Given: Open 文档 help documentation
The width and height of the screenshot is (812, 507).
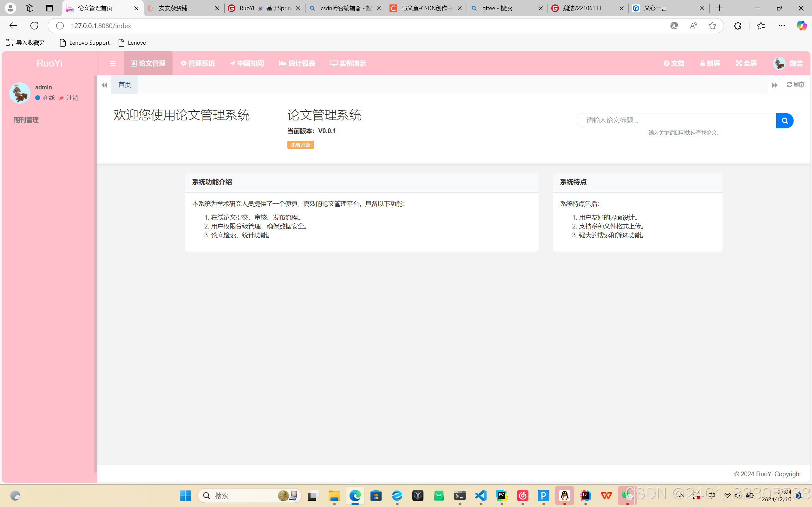Looking at the screenshot, I should coord(674,63).
